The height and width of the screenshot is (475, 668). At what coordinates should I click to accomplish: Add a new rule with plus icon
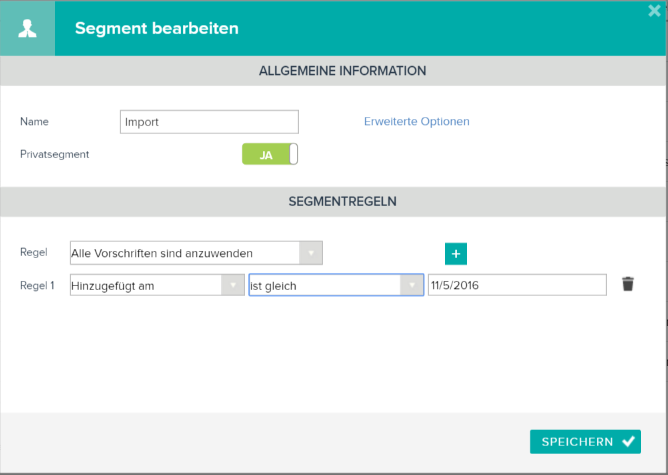[x=456, y=254]
